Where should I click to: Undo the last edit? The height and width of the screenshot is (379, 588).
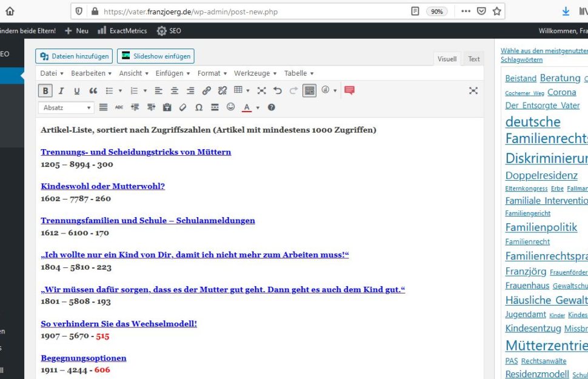(278, 90)
